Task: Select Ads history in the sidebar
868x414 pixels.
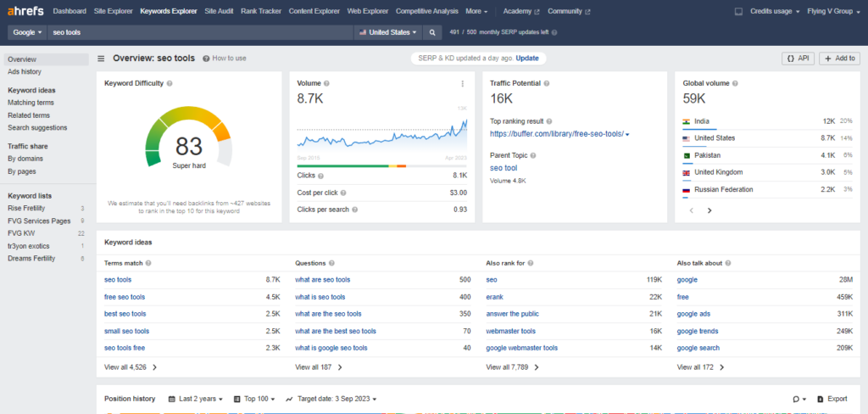Action: tap(25, 71)
